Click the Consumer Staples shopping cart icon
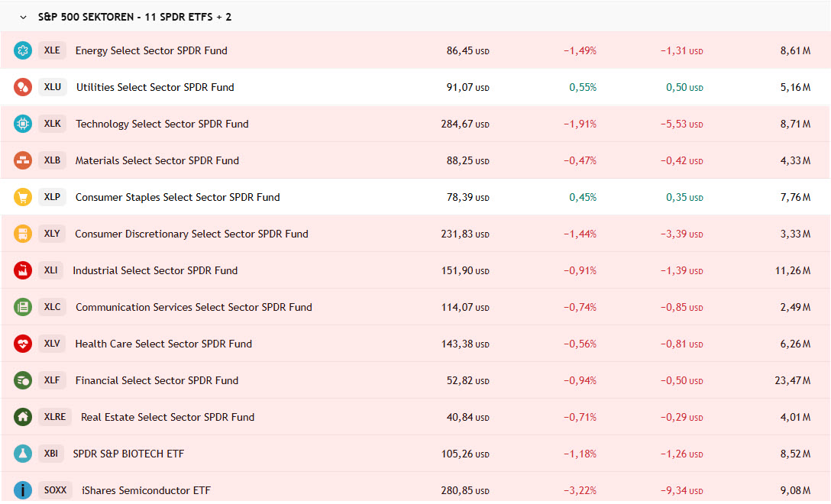Image resolution: width=831 pixels, height=504 pixels. point(23,197)
